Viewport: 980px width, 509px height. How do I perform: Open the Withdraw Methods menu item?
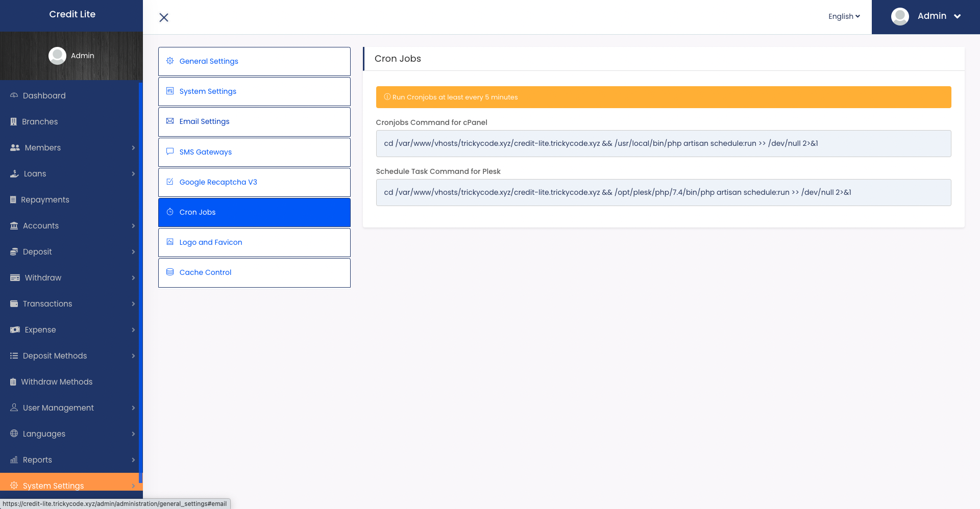click(69, 381)
